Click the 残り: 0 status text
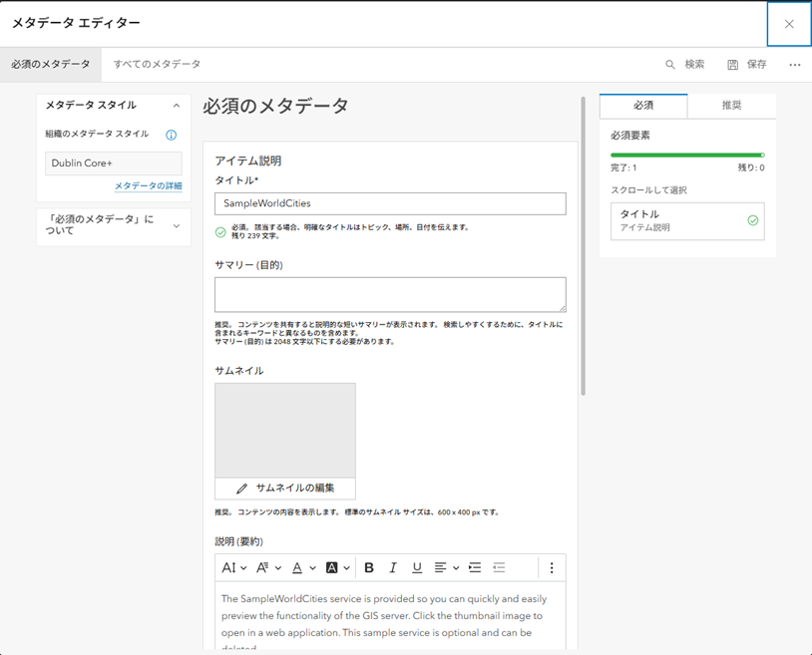This screenshot has width=812, height=655. coord(751,167)
